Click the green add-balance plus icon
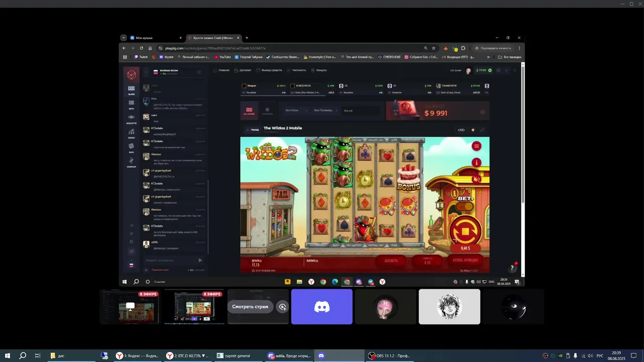The width and height of the screenshot is (644, 362). pyautogui.click(x=490, y=70)
